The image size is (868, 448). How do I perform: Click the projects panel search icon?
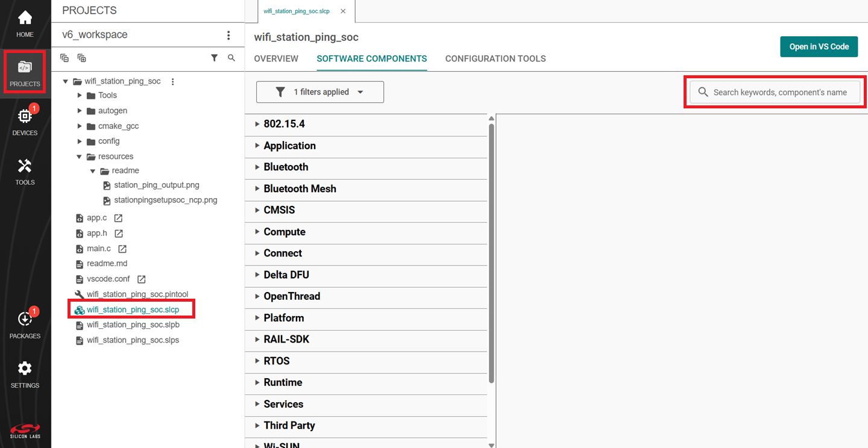[231, 58]
